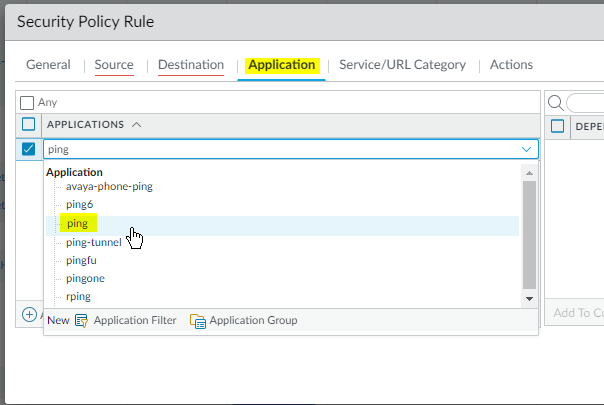The width and height of the screenshot is (604, 405).
Task: Uncheck the ping application row checkbox
Action: click(29, 149)
